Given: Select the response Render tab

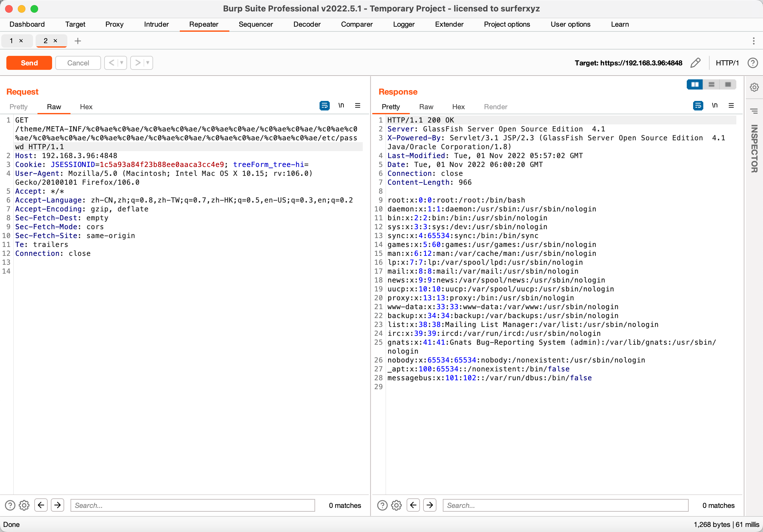Looking at the screenshot, I should coord(495,107).
